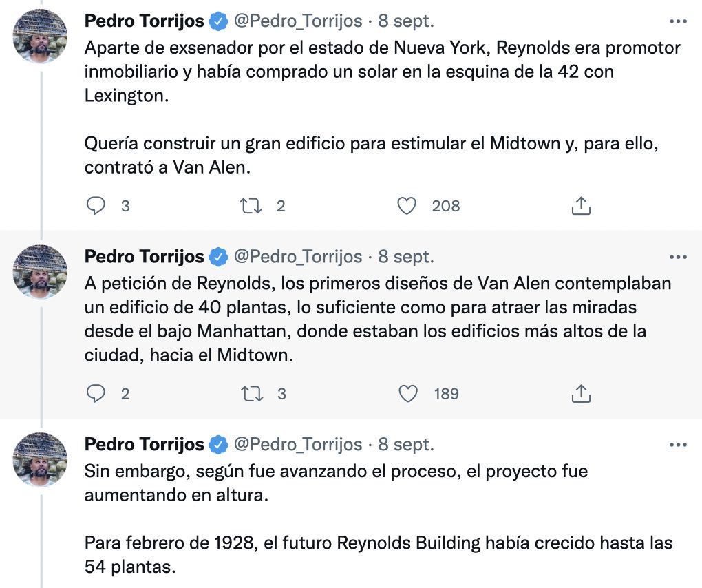Share the tweet about Reynolds the promoter
The width and height of the screenshot is (702, 588).
pos(581,205)
